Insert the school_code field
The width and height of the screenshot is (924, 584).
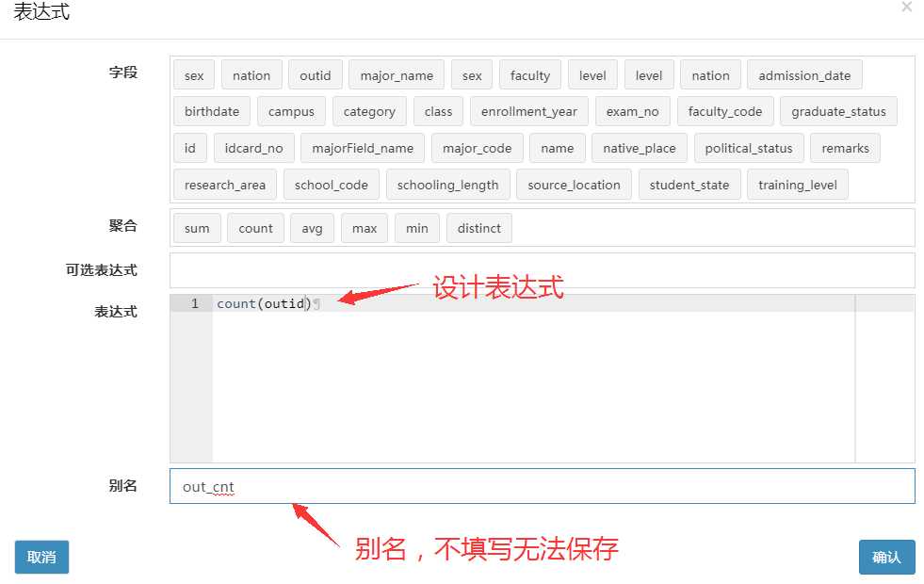click(x=332, y=185)
